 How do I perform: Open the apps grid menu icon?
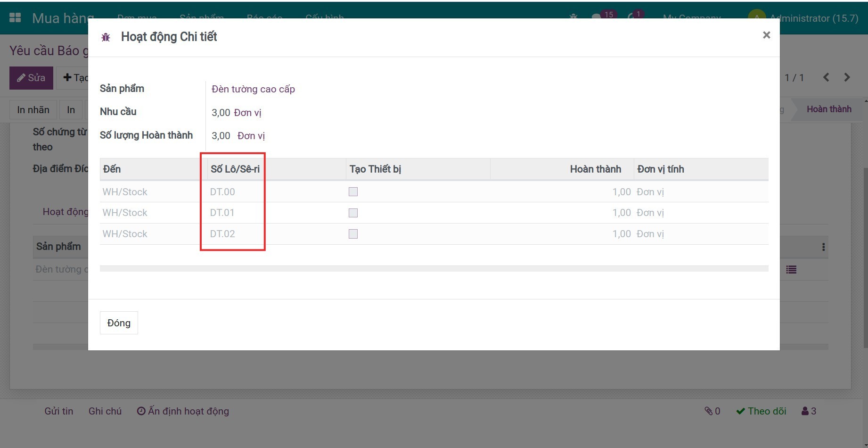15,18
